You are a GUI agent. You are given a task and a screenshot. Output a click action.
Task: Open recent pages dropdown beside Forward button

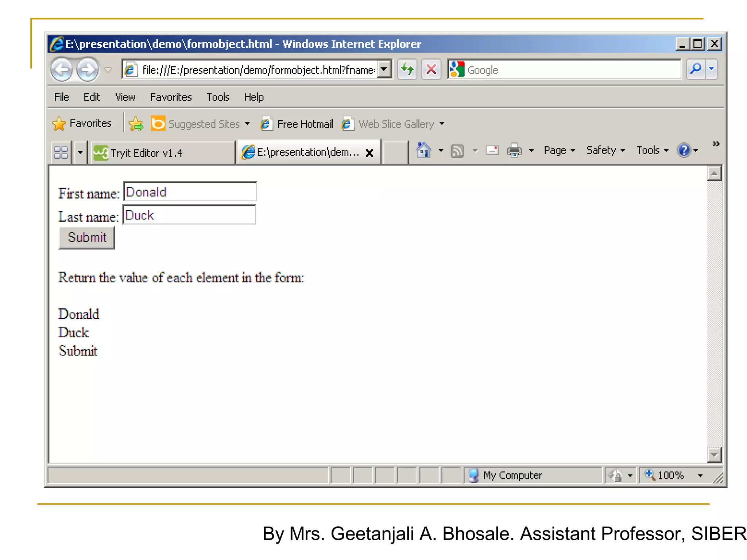coord(108,70)
